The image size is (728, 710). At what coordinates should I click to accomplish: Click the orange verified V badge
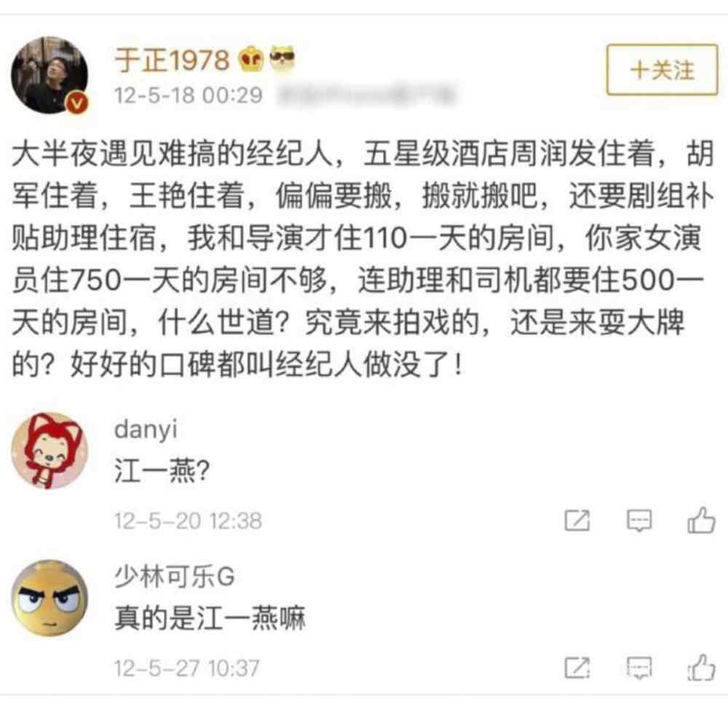(x=76, y=103)
